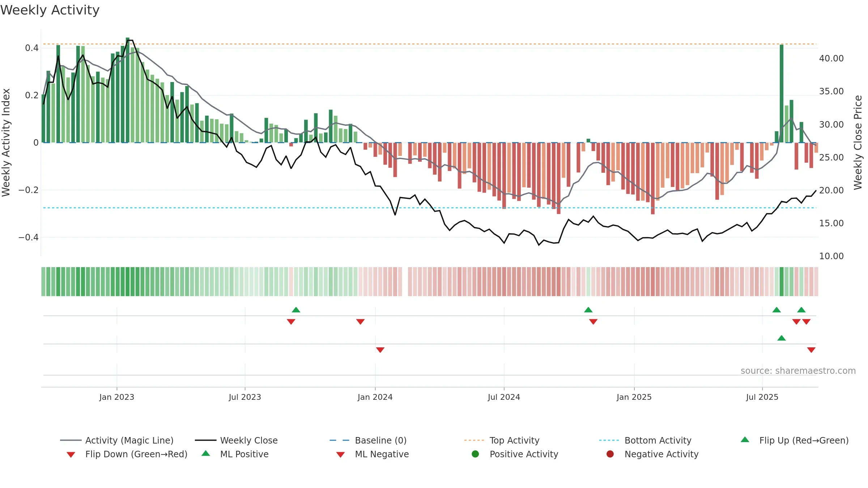The height and width of the screenshot is (488, 868).
Task: Toggle the Weekly Close legend entry
Action: tap(236, 440)
